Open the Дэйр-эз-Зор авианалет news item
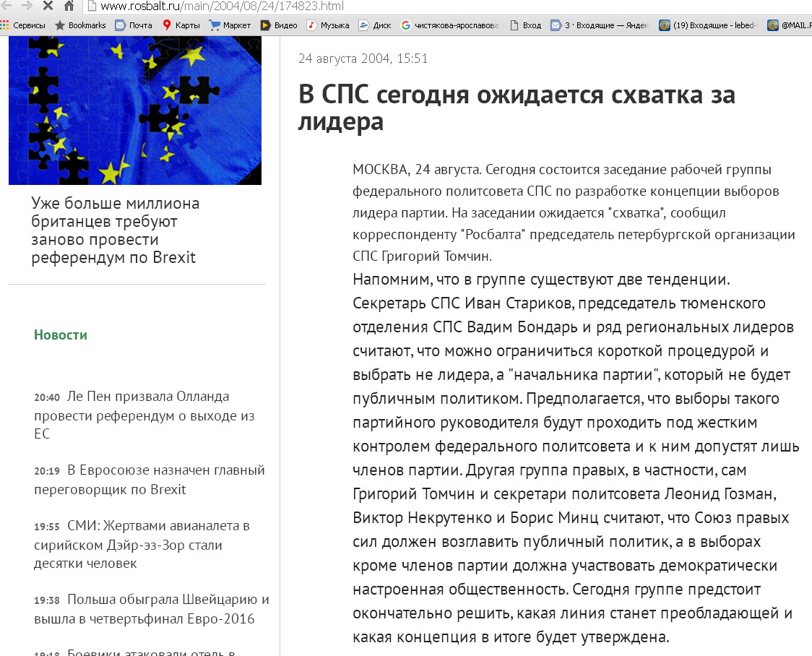Image resolution: width=812 pixels, height=656 pixels. (142, 545)
